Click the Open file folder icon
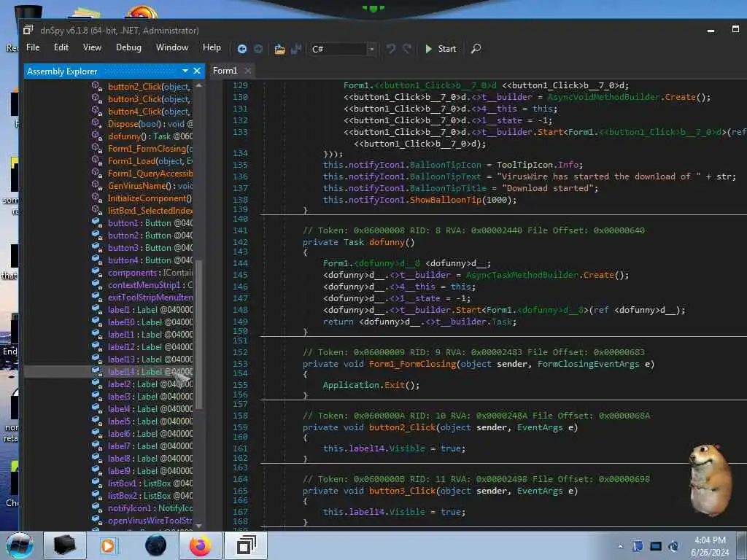747x560 pixels. click(279, 49)
